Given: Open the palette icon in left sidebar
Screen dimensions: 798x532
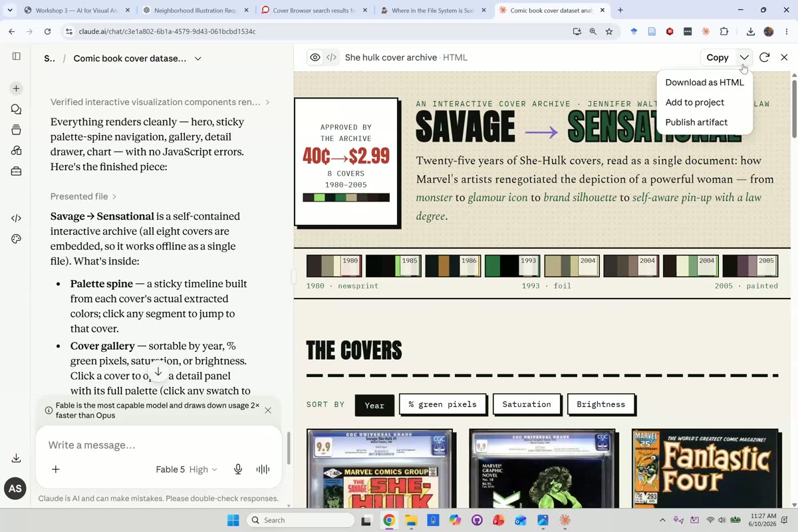Looking at the screenshot, I should pos(17,239).
